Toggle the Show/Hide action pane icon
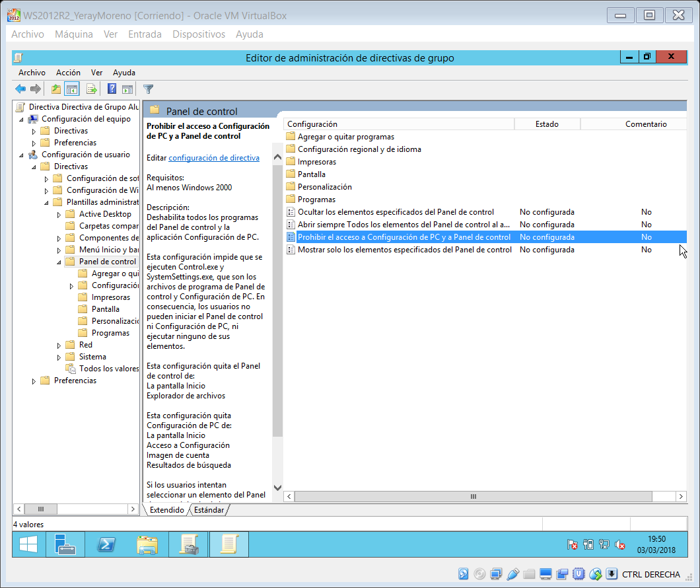700x588 pixels. pyautogui.click(x=127, y=89)
